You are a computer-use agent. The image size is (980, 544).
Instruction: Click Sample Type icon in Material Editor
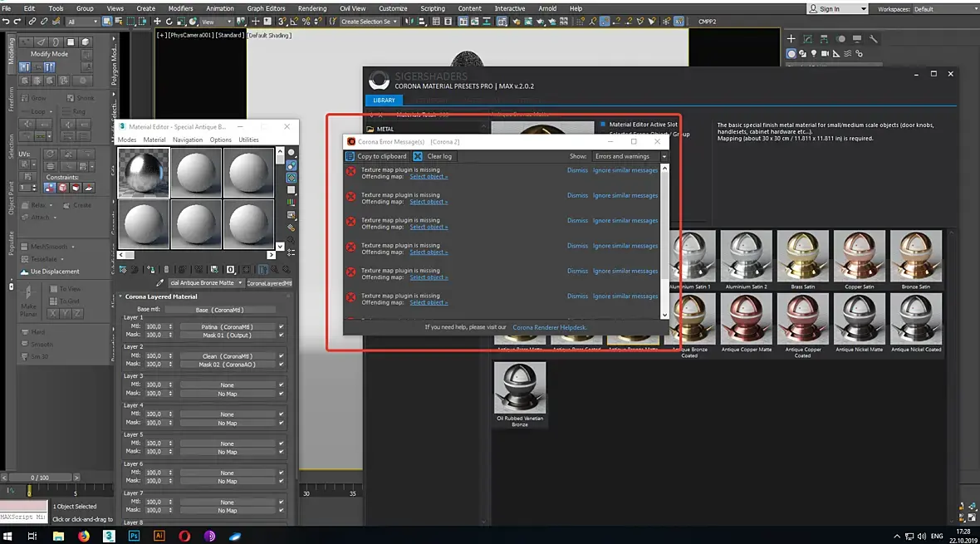(x=292, y=152)
